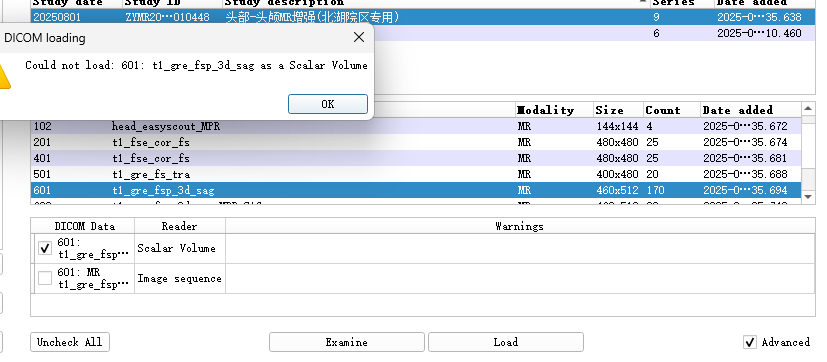This screenshot has height=362, width=827.
Task: Click the 144x144 size cell
Action: coord(617,126)
